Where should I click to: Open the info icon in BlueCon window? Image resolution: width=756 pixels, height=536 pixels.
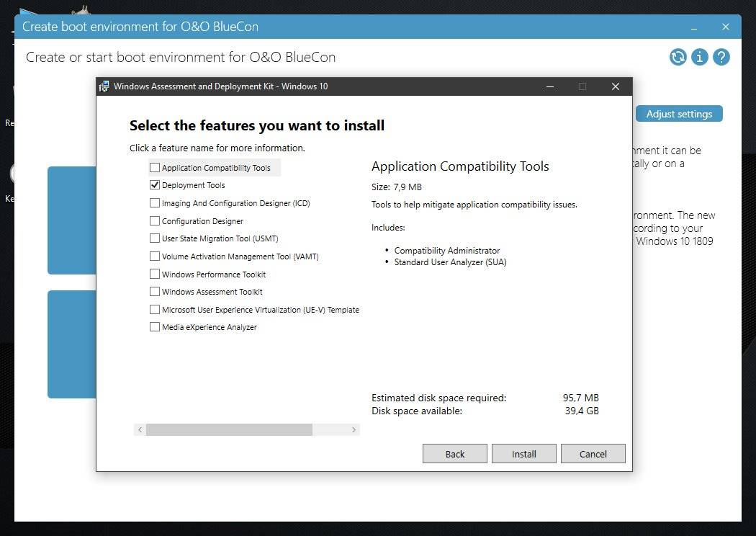click(699, 57)
